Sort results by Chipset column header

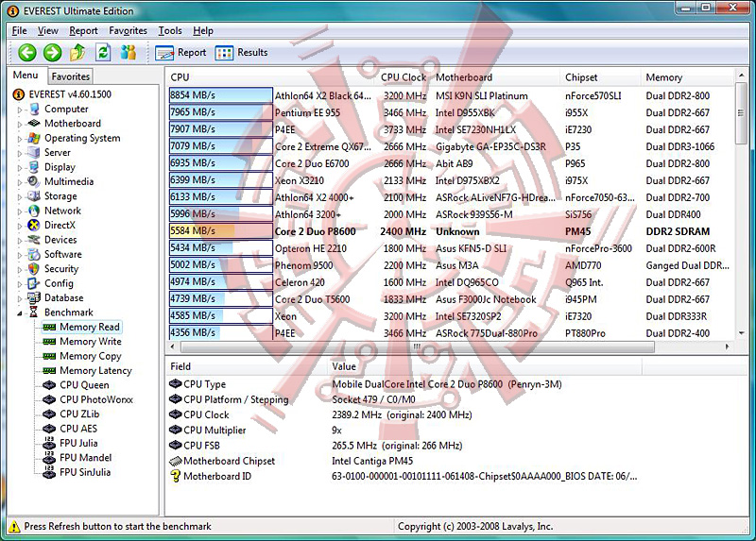pos(601,77)
